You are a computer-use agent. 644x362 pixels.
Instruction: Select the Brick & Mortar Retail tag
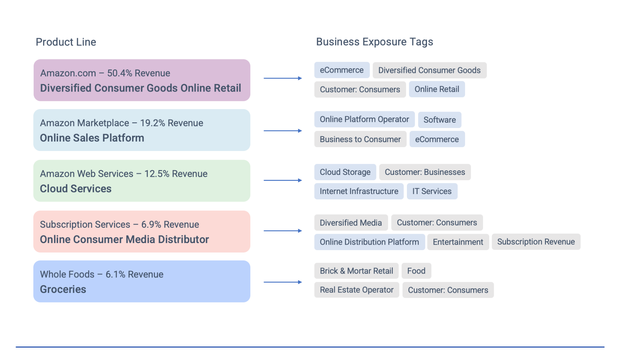(x=356, y=270)
